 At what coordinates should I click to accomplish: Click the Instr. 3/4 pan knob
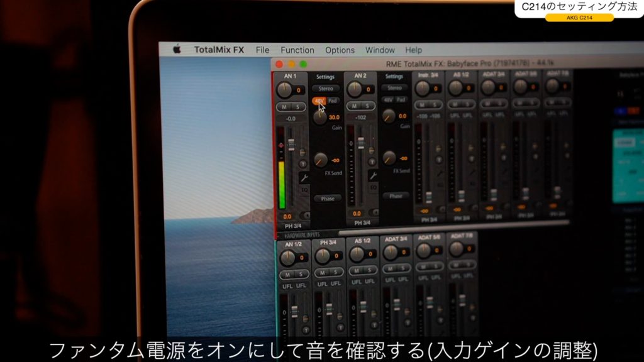click(423, 88)
